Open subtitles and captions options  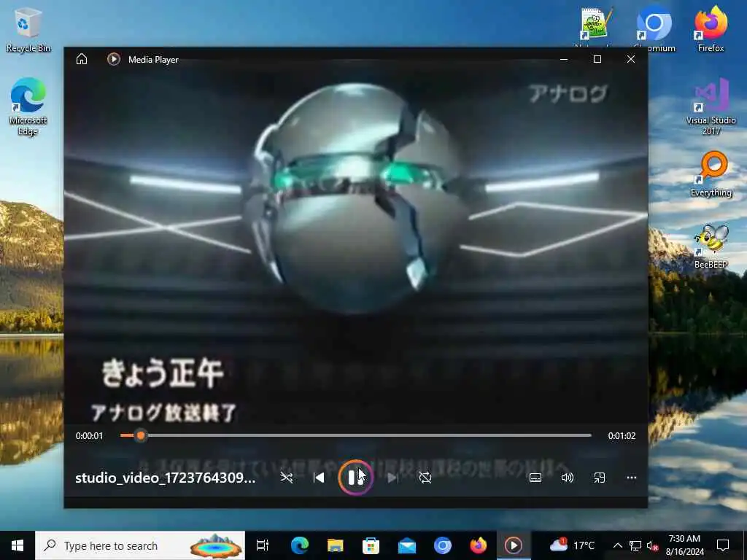(535, 478)
